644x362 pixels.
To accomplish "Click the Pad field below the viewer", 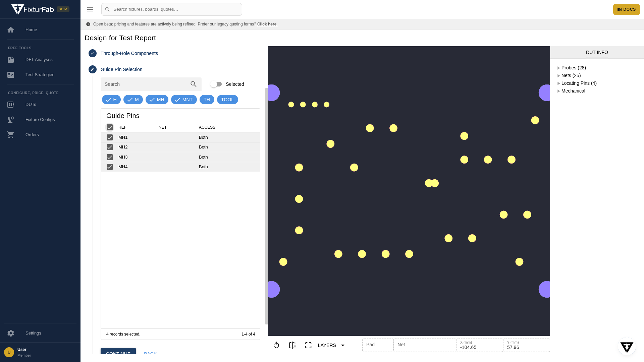I will [378, 345].
